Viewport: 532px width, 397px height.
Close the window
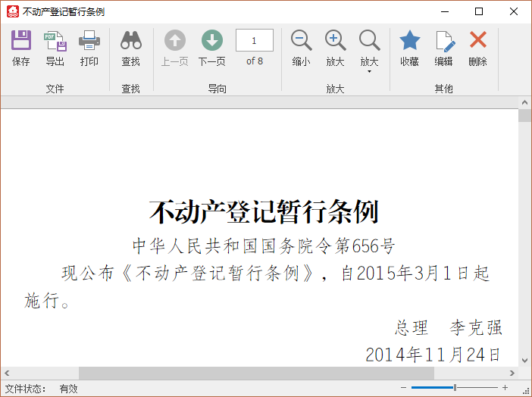514,11
